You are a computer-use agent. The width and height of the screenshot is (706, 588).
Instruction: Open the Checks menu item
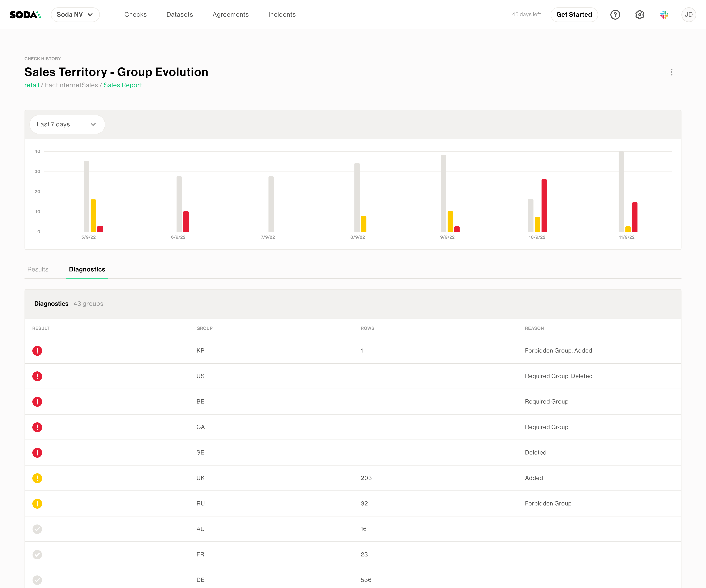(135, 14)
